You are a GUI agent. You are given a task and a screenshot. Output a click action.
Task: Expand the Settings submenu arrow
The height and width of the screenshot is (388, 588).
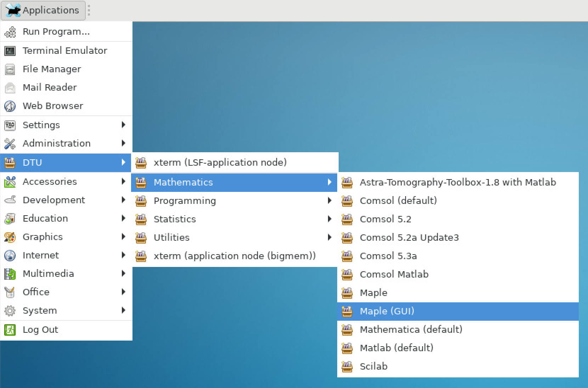(x=123, y=125)
